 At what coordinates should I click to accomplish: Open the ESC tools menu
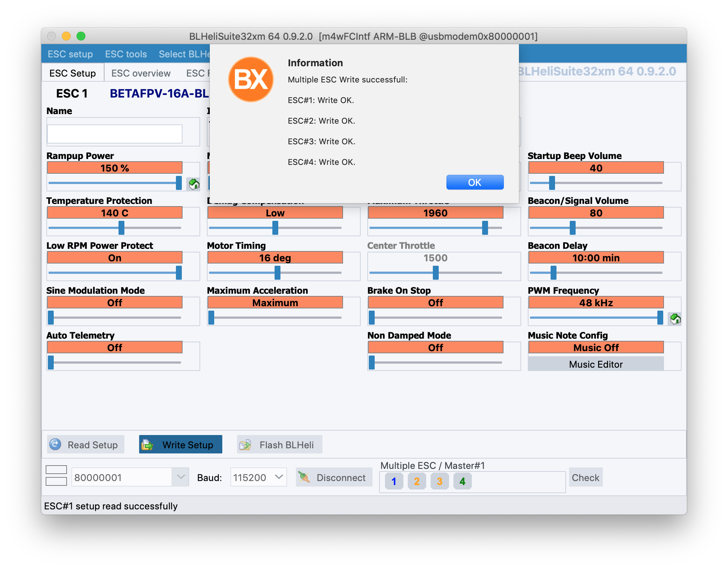tap(126, 54)
